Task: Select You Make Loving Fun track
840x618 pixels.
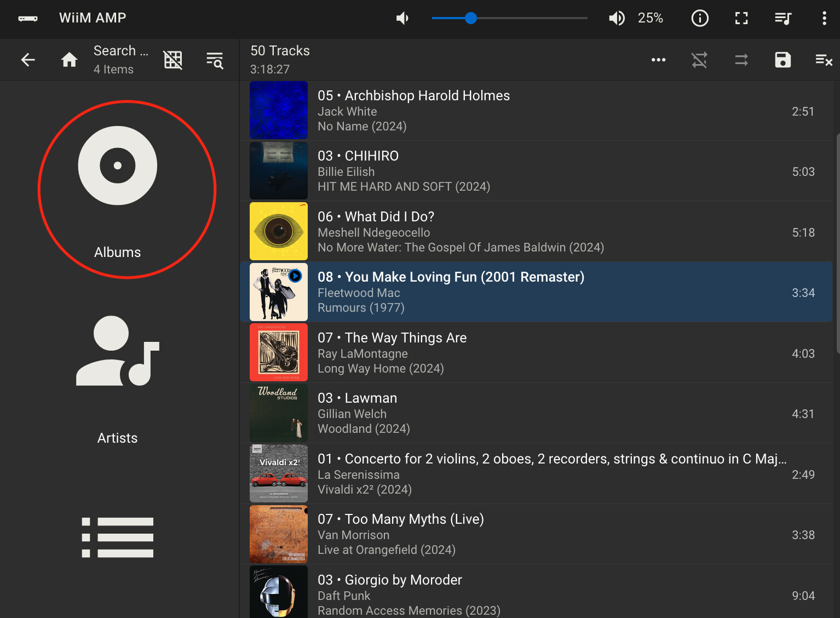Action: [x=536, y=292]
